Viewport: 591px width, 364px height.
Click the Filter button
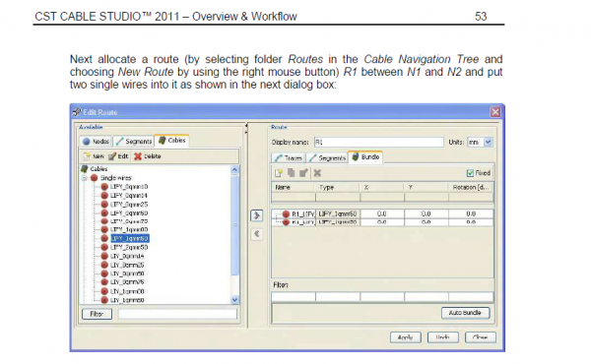pyautogui.click(x=97, y=314)
